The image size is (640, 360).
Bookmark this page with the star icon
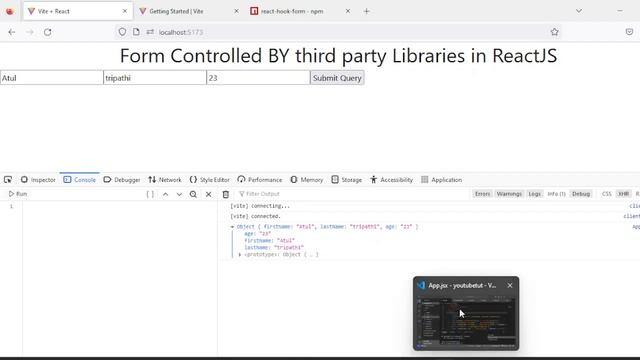click(554, 32)
